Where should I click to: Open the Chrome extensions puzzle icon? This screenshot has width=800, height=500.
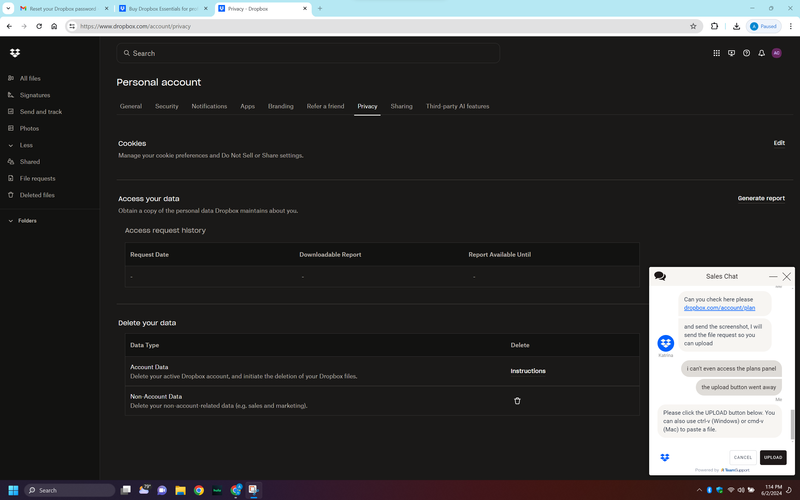(x=715, y=26)
